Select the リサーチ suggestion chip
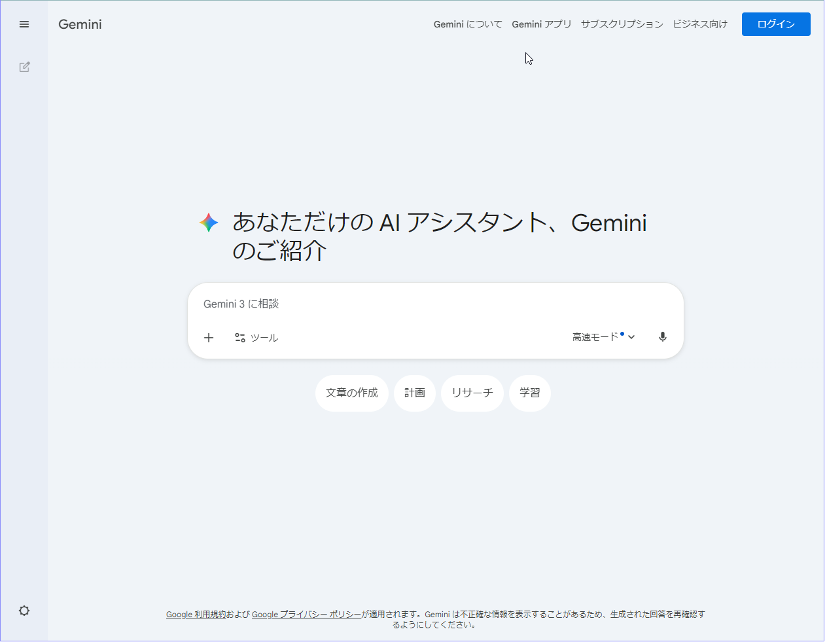The image size is (827, 644). (472, 393)
